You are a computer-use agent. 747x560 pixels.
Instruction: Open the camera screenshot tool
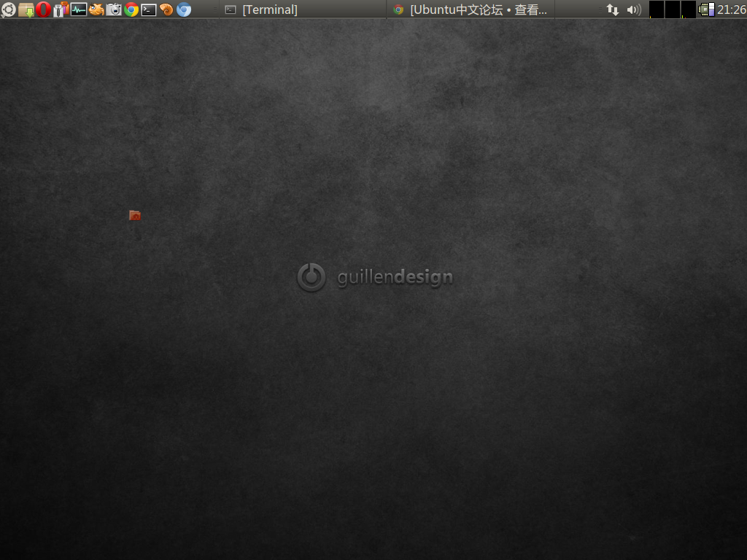pos(114,9)
